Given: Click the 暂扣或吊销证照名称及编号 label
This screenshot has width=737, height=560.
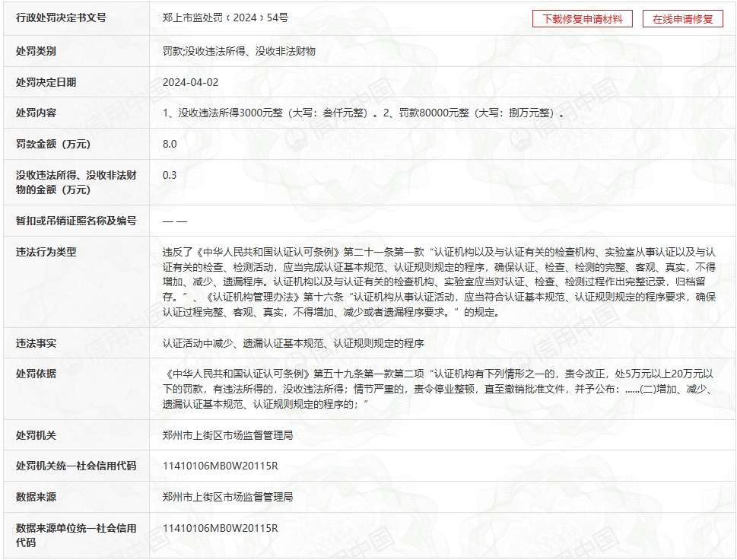Looking at the screenshot, I should pos(76,221).
